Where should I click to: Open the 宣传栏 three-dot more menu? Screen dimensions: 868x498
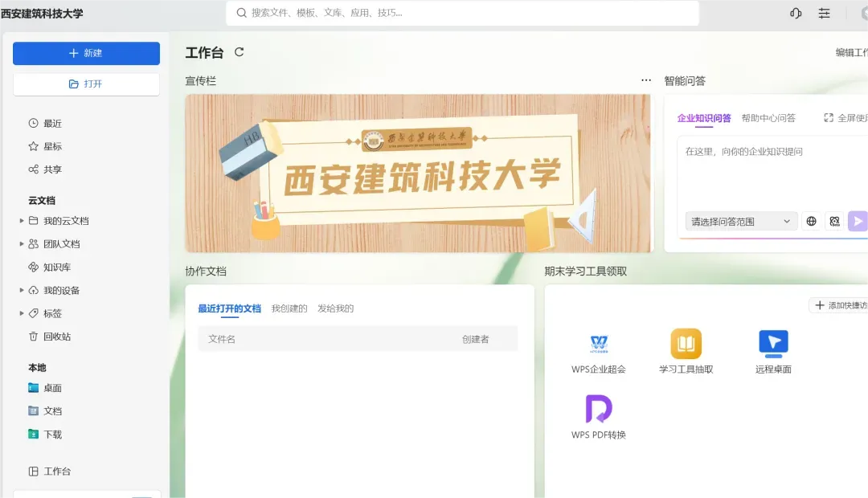(646, 80)
